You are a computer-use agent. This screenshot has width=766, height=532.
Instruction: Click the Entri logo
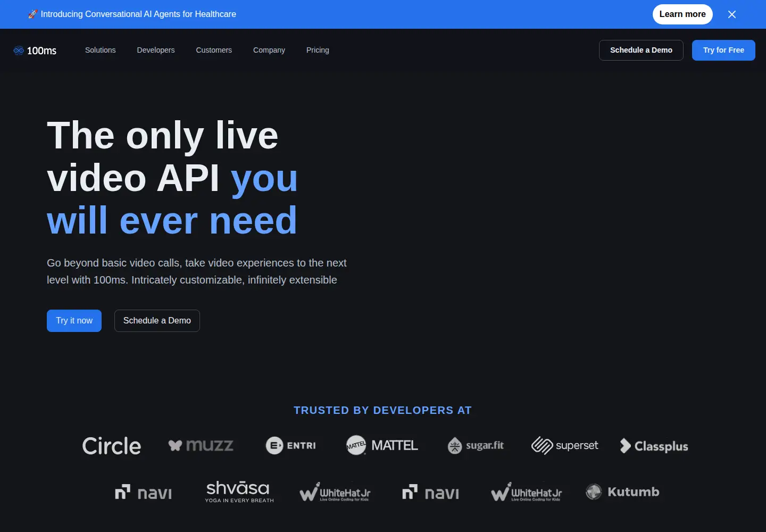(291, 445)
